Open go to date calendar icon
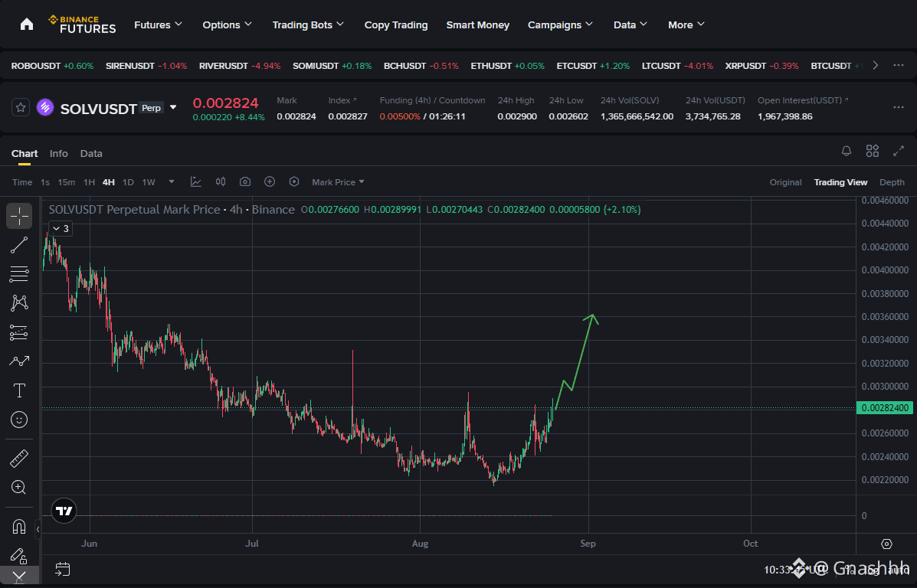The width and height of the screenshot is (917, 588). coord(63,569)
